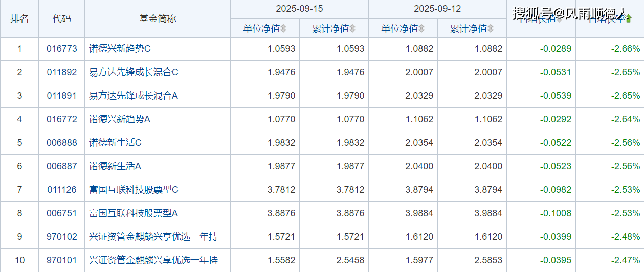Select rank number 1 cell

(x=19, y=49)
